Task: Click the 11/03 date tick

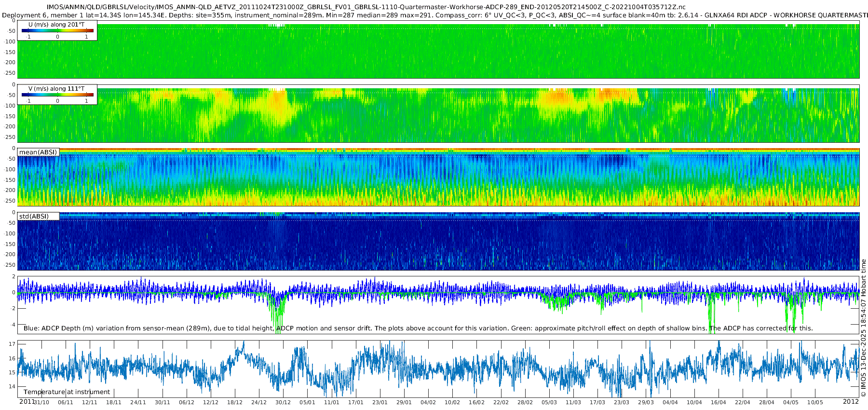Action: click(573, 402)
